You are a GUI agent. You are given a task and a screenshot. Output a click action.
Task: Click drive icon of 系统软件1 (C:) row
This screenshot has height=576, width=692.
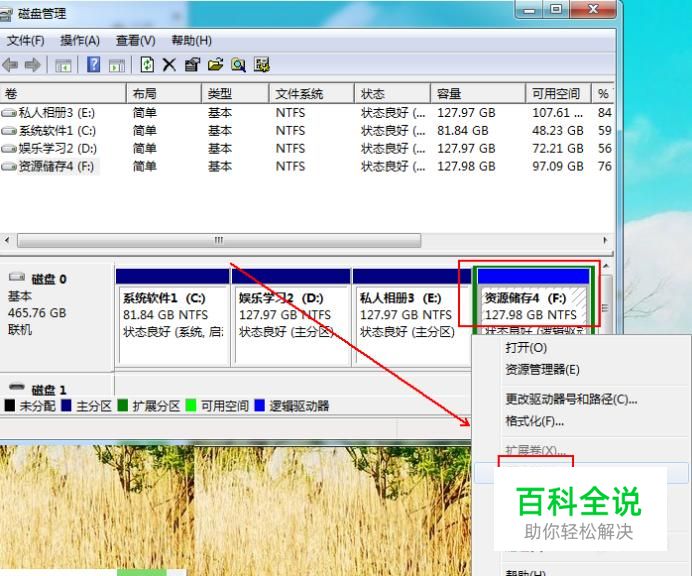(x=9, y=131)
